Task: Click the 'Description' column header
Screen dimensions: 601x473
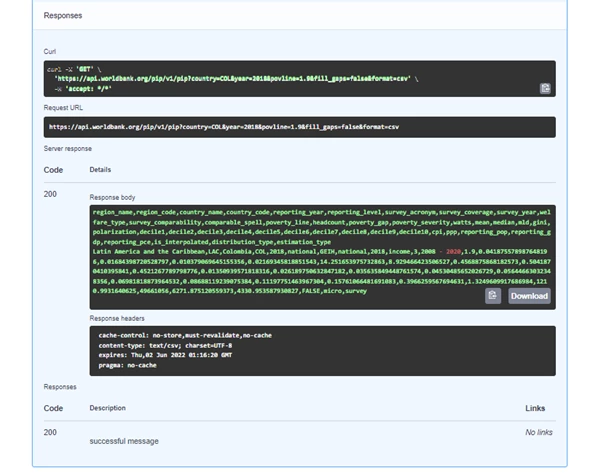Action: (x=107, y=408)
